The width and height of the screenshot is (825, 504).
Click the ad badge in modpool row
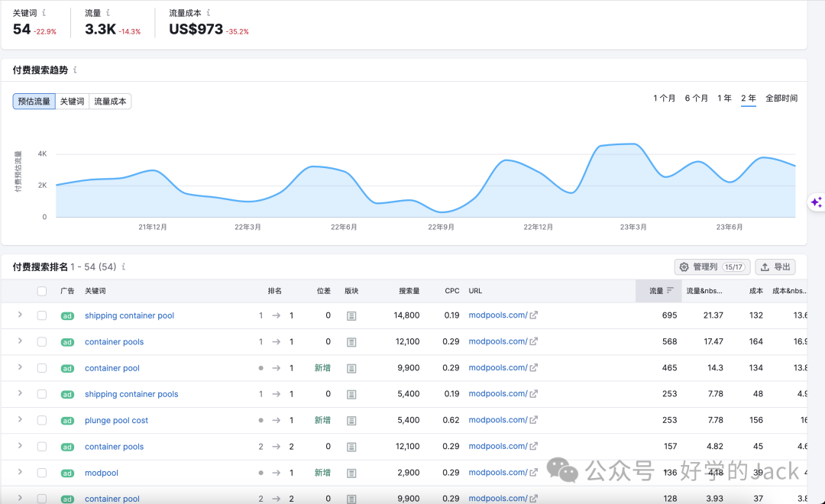pos(67,473)
